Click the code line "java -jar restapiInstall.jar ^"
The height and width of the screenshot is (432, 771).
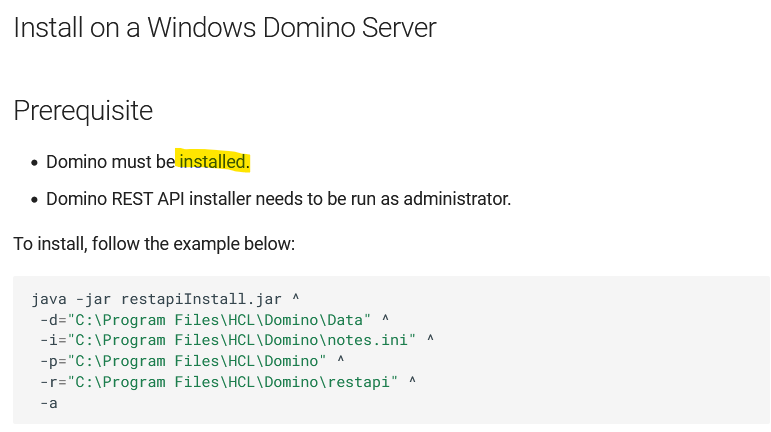click(165, 299)
